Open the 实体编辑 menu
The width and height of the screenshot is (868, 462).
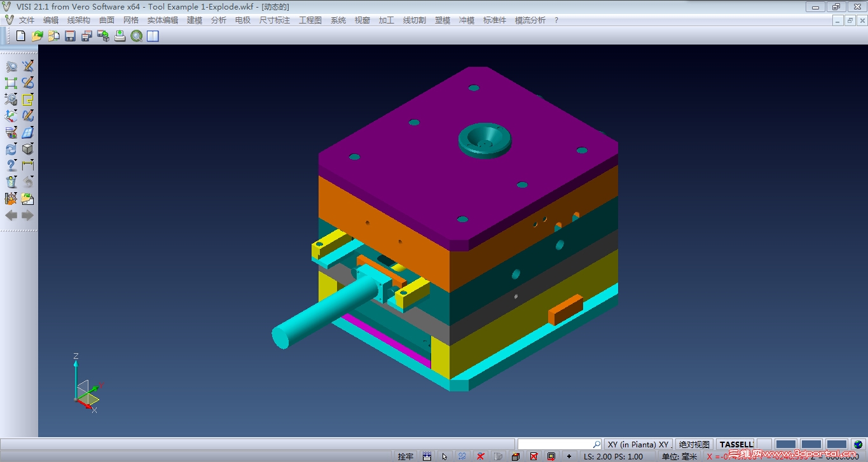163,20
